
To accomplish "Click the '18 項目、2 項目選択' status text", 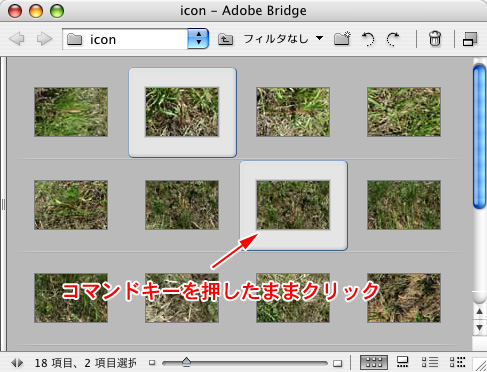I will 85,363.
